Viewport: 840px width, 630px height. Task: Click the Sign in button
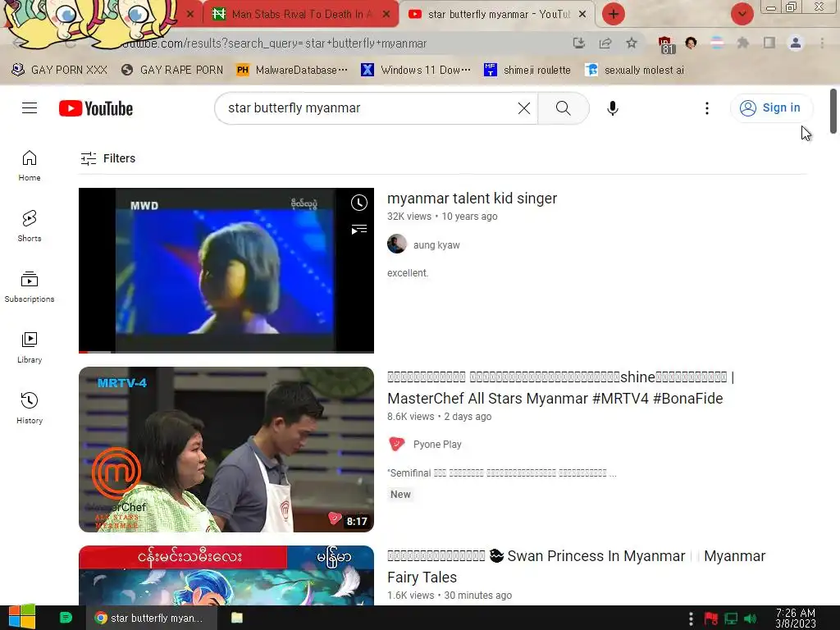click(771, 107)
